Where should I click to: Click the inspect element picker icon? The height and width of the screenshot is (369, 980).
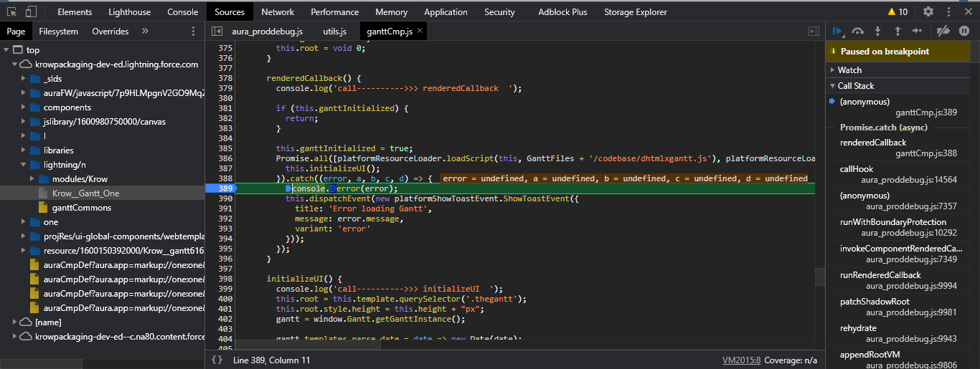coord(12,11)
